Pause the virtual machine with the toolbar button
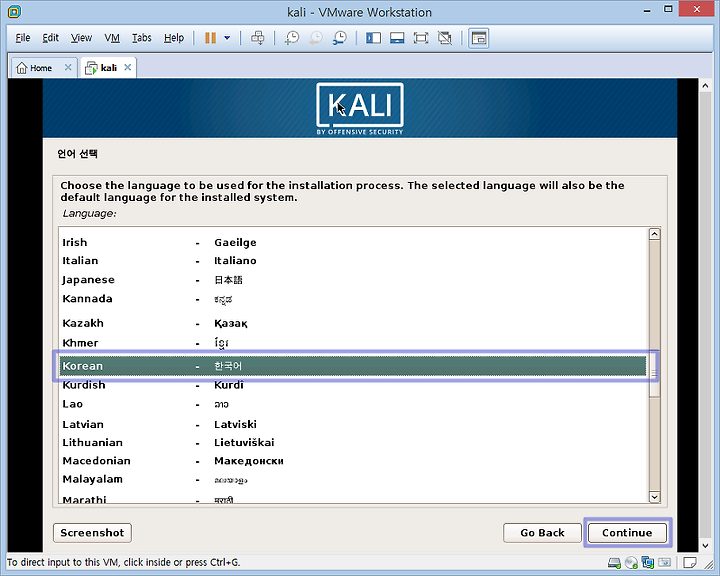720x576 pixels. pos(210,38)
